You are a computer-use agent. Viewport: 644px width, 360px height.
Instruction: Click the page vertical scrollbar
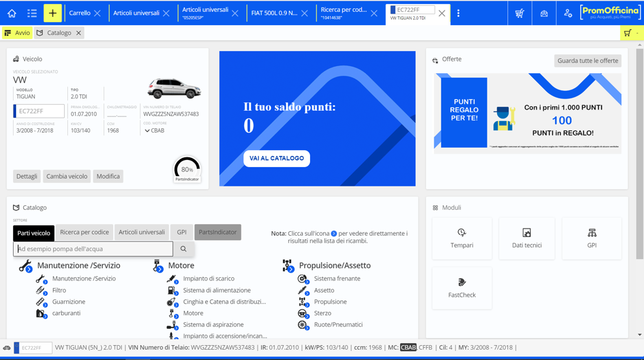[x=639, y=154]
